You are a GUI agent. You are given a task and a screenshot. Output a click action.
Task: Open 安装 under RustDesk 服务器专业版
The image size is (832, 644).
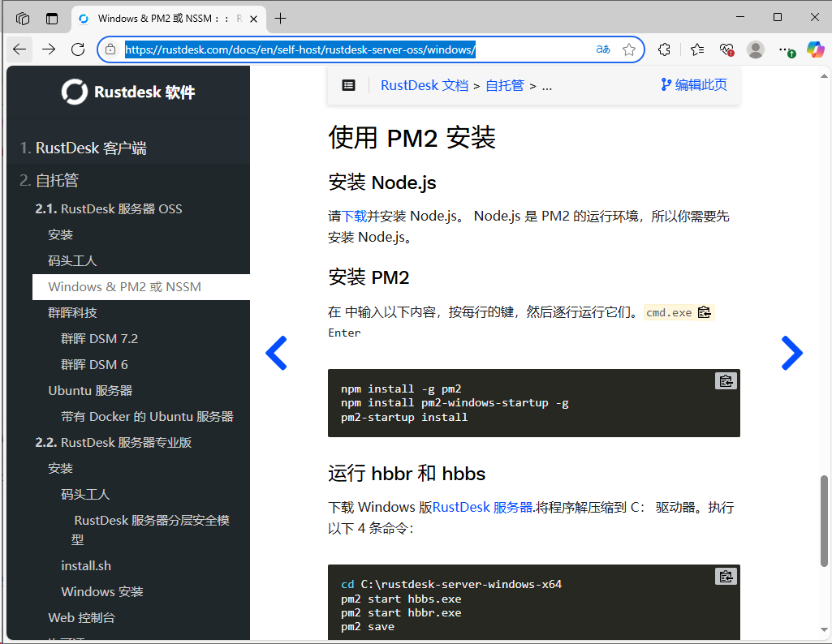point(61,469)
